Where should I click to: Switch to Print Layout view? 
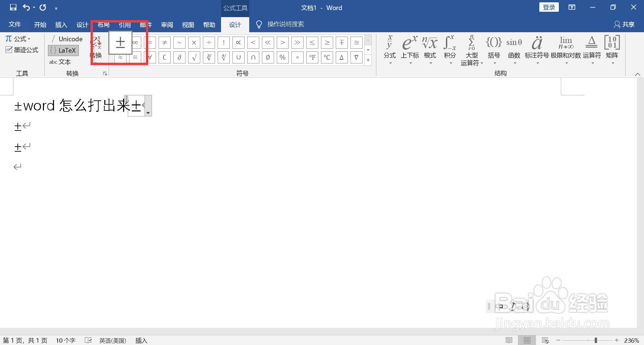(x=527, y=340)
